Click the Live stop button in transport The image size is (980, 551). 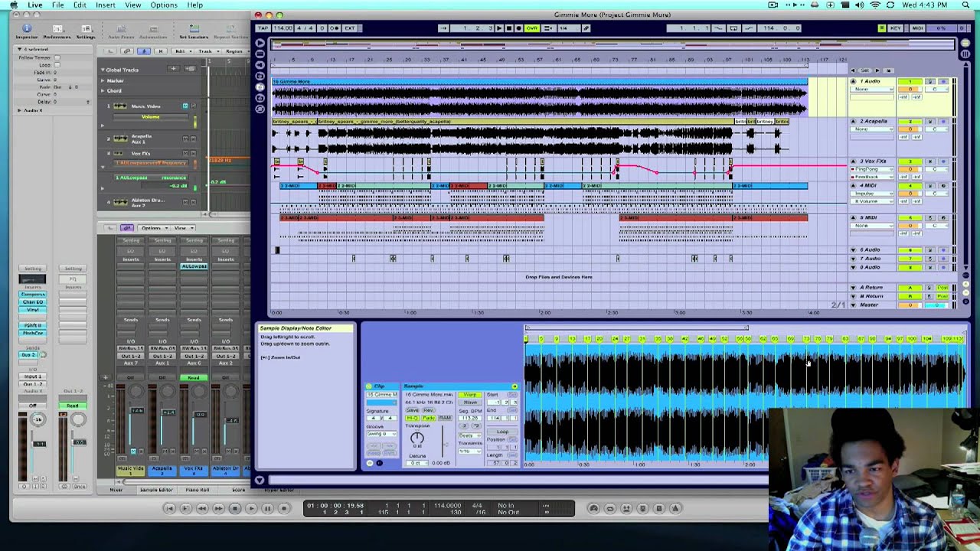[x=508, y=28]
